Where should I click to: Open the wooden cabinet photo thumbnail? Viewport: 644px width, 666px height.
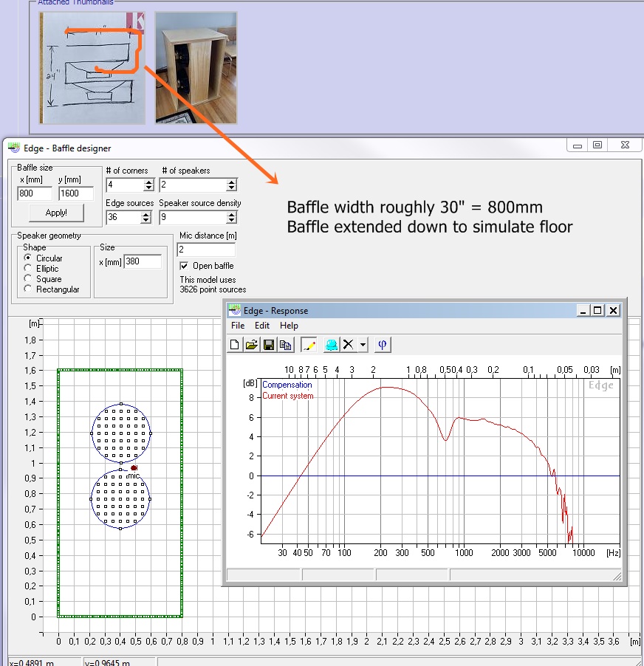click(196, 68)
